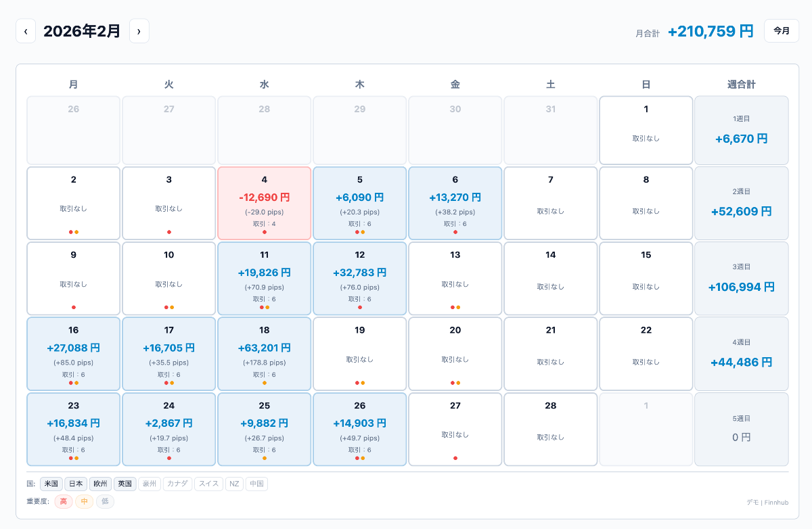Open February 18 cell with +63,201 円

tap(264, 353)
